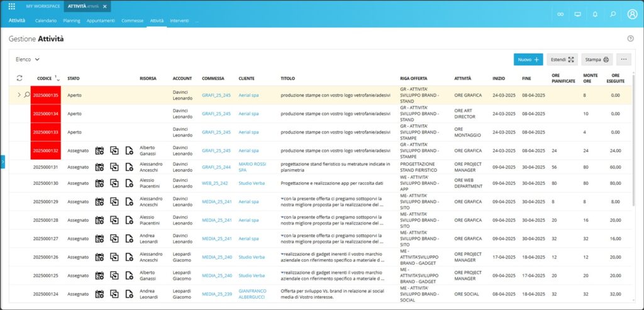Click the copy icon for activity 2025000131
The height and width of the screenshot is (310, 644).
pos(114,167)
